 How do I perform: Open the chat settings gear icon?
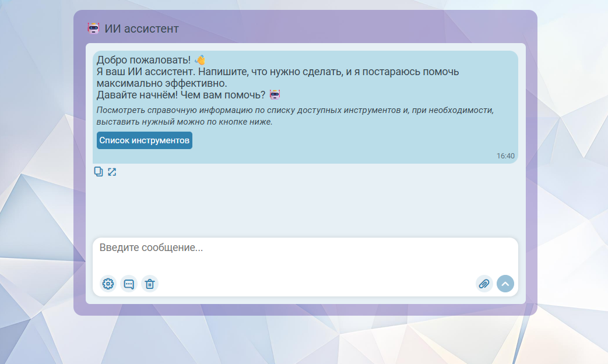[108, 284]
